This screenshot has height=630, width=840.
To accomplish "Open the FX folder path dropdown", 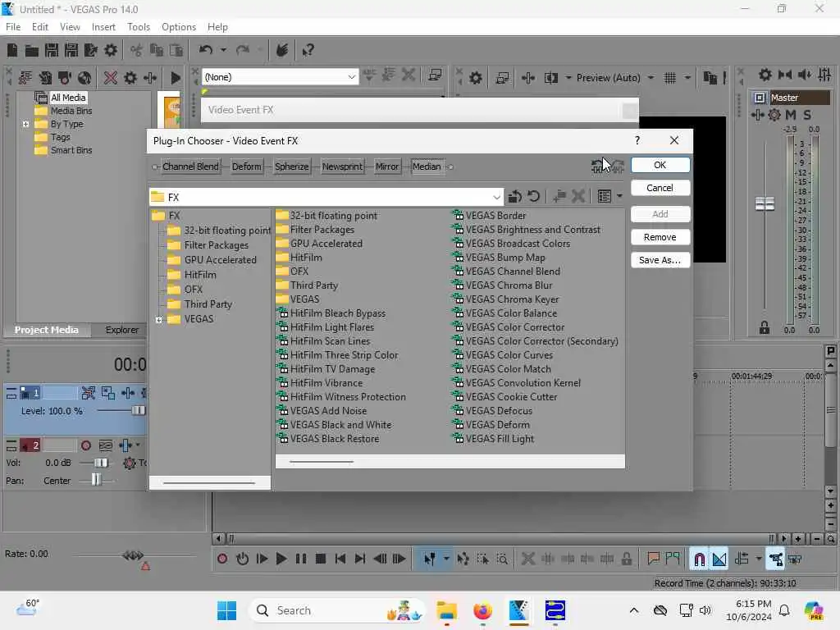I will (496, 197).
